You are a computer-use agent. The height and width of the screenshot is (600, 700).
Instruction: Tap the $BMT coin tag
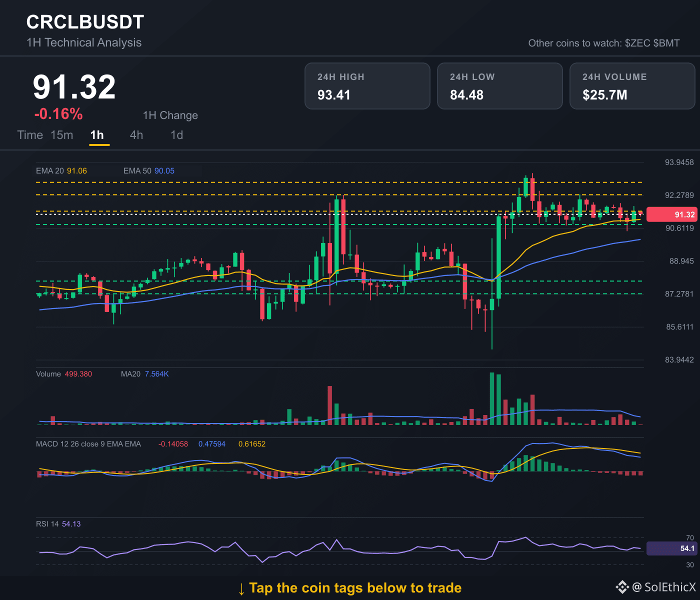pos(666,43)
